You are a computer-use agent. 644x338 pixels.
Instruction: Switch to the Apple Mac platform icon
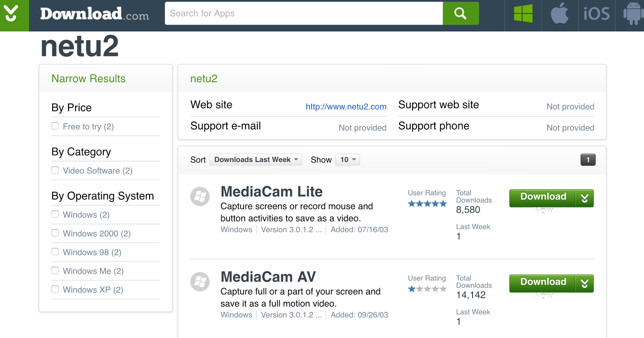pyautogui.click(x=560, y=13)
